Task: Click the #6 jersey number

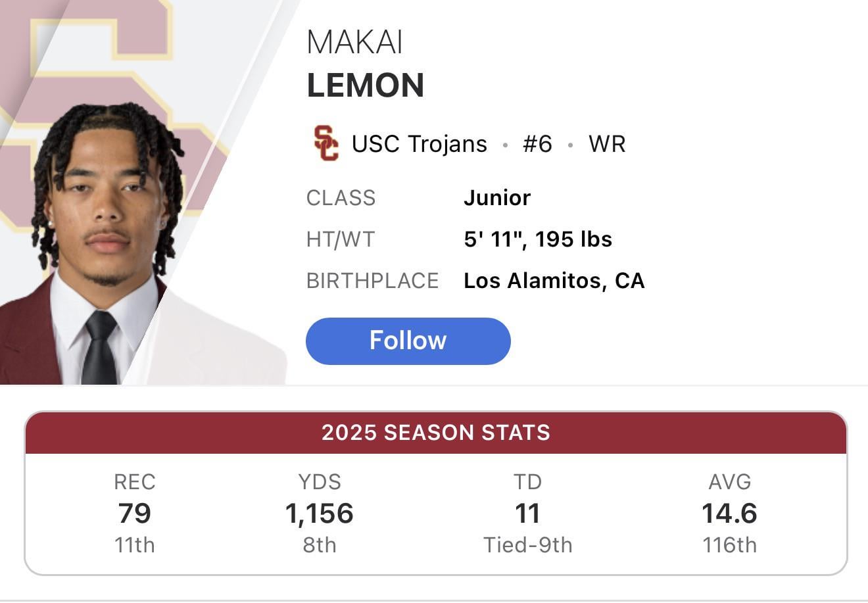Action: [538, 143]
